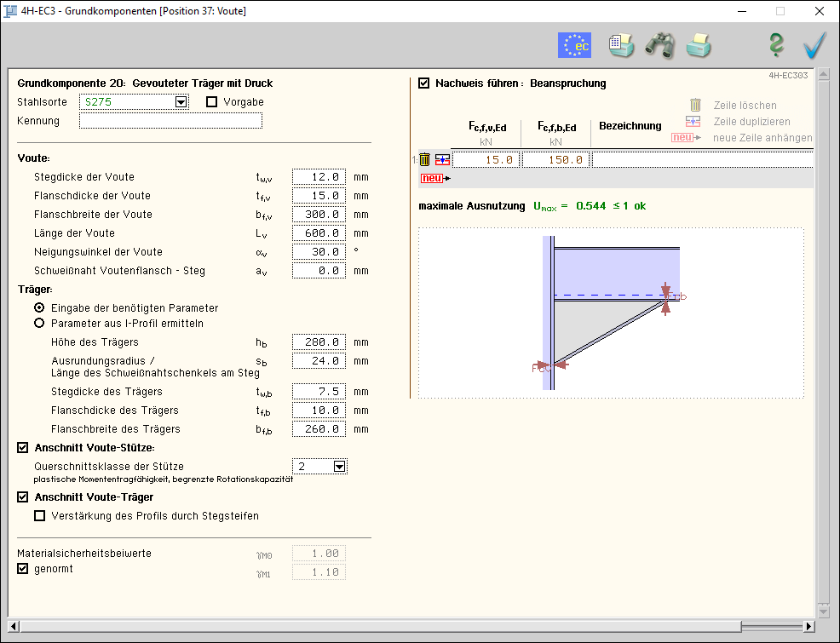
Task: Append a new row with 'neu' button
Action: coord(434,178)
